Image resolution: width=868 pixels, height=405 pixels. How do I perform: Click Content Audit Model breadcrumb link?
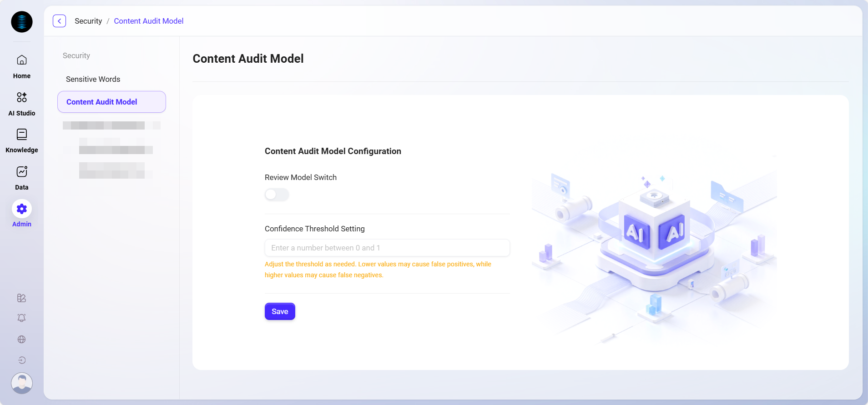pyautogui.click(x=148, y=21)
